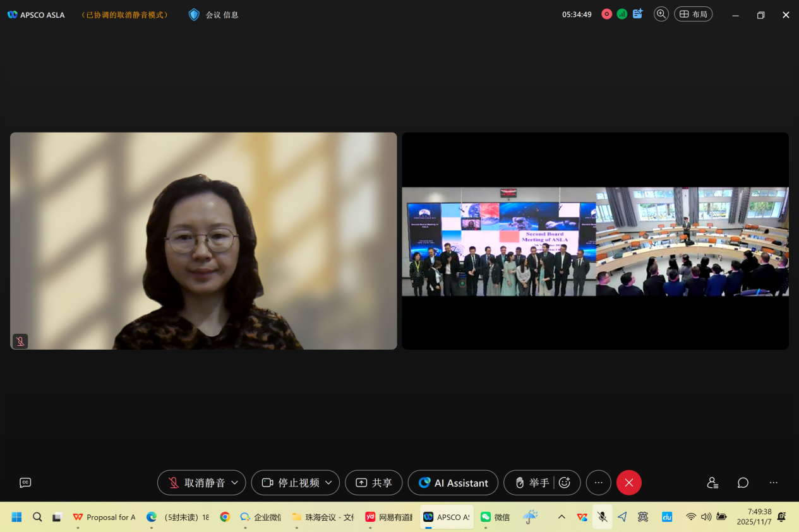Expand the video options arrow beside 停止视频
This screenshot has width=799, height=532.
pos(328,483)
